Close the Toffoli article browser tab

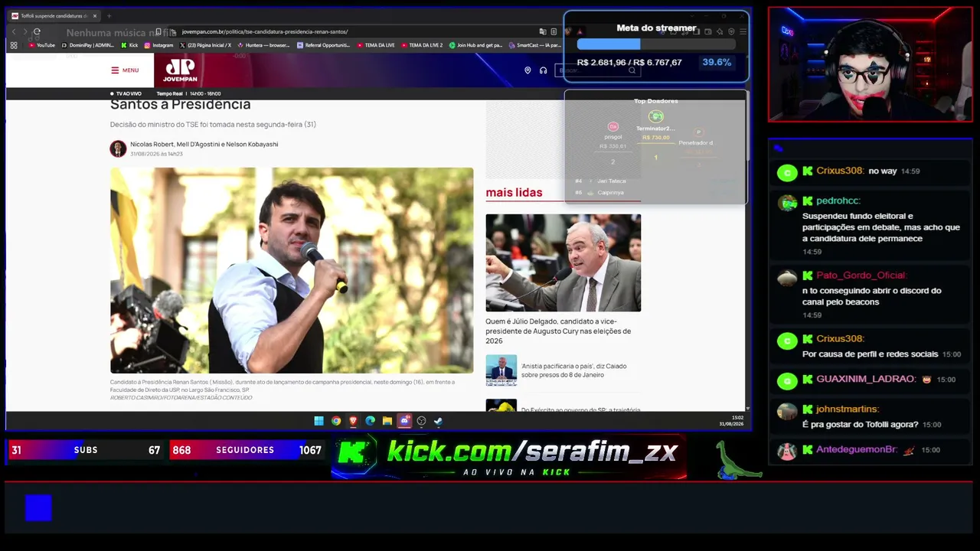click(x=95, y=16)
